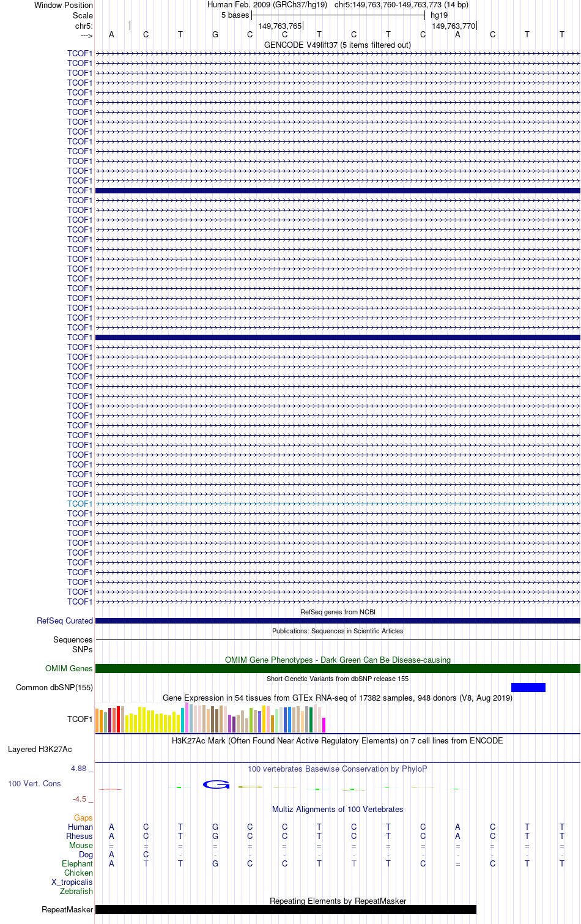Click the Human alignment row label
This screenshot has width=581, height=924.
tap(81, 827)
